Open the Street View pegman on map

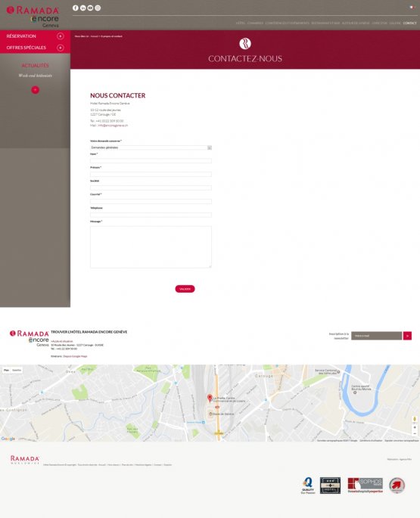click(x=415, y=419)
